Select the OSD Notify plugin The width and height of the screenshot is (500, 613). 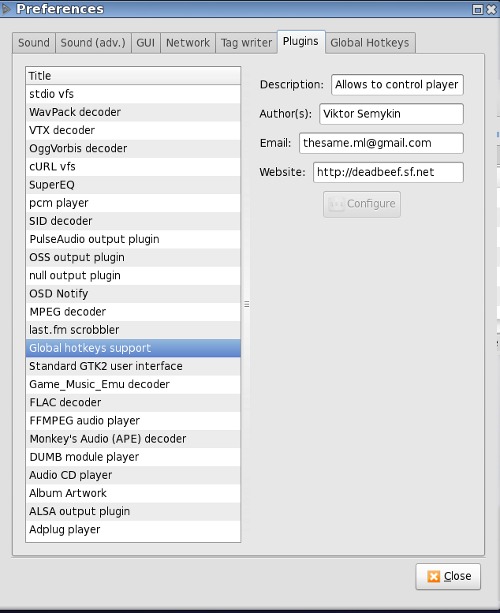pos(133,294)
